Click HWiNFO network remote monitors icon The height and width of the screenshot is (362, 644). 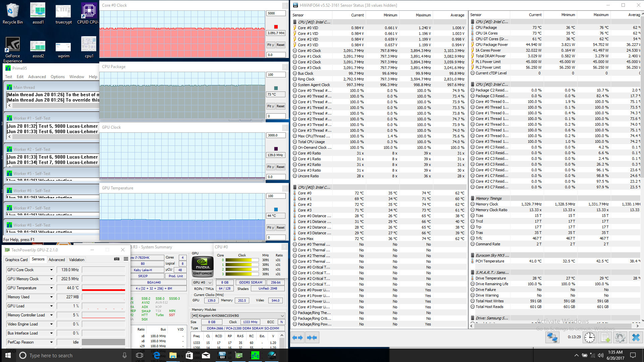(x=552, y=337)
